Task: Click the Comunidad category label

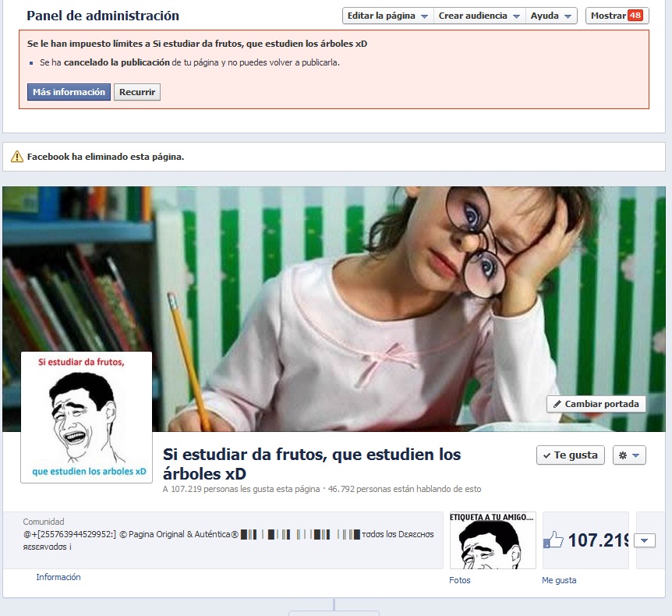Action: 44,522
